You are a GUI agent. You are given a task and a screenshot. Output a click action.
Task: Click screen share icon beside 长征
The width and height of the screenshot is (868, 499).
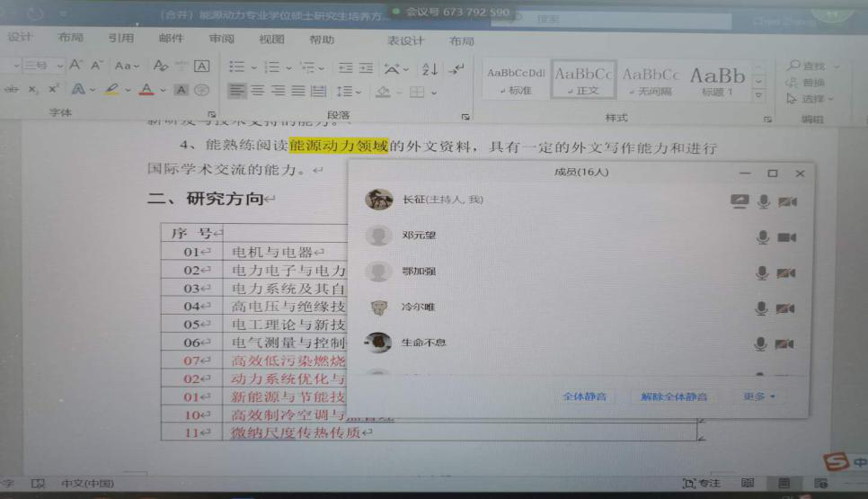[739, 200]
